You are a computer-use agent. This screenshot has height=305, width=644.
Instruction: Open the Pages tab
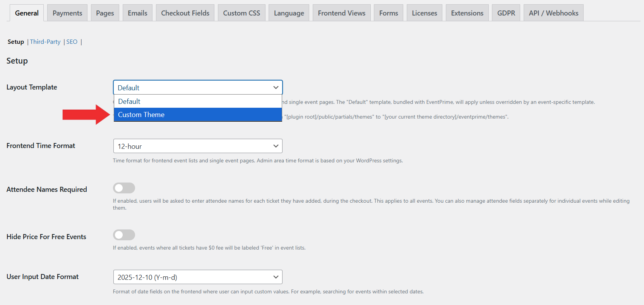(105, 13)
